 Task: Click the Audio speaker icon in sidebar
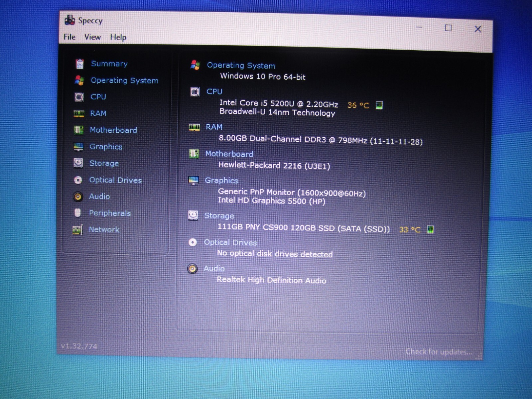point(78,197)
